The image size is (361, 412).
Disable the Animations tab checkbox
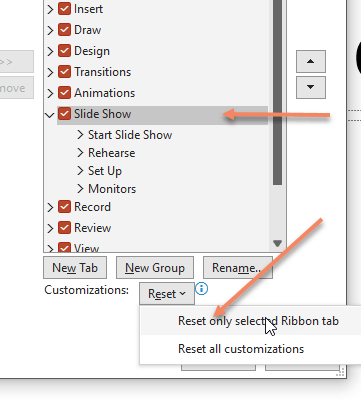tap(64, 93)
